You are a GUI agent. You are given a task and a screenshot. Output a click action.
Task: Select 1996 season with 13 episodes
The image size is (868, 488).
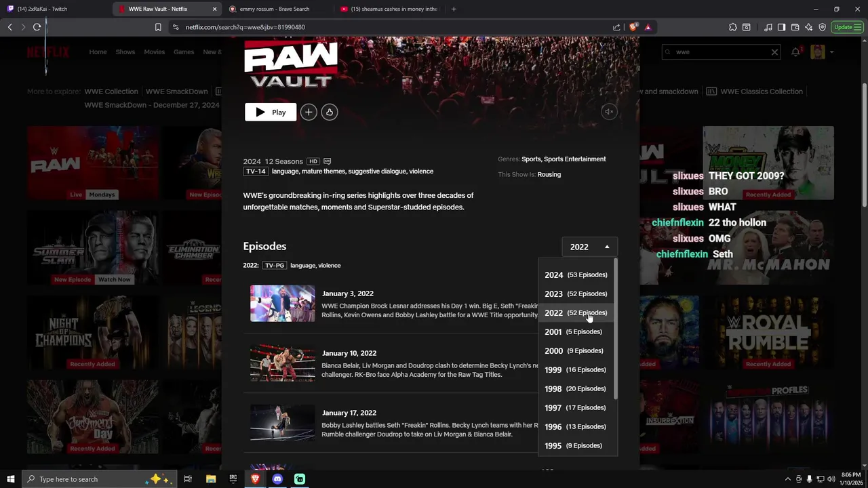coord(576,426)
